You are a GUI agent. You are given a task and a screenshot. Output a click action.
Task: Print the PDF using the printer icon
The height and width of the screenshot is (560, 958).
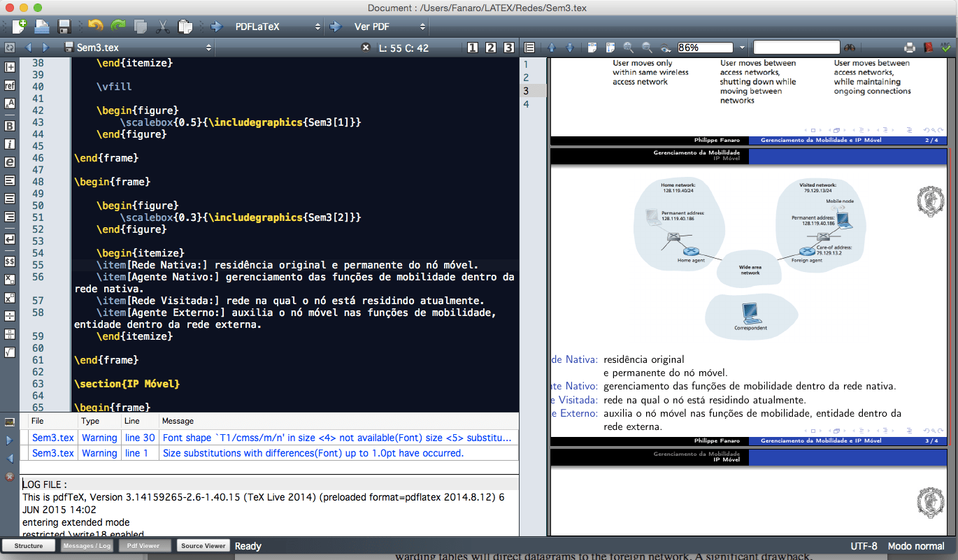[908, 47]
